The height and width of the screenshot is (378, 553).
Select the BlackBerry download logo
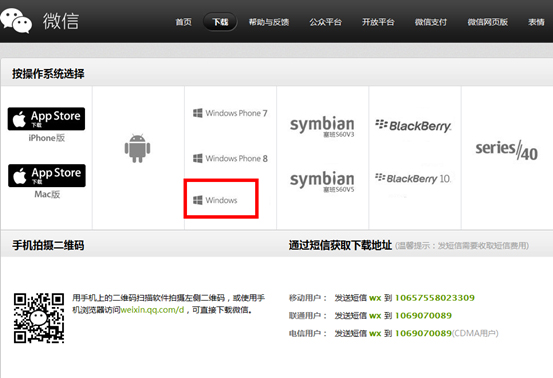click(413, 126)
